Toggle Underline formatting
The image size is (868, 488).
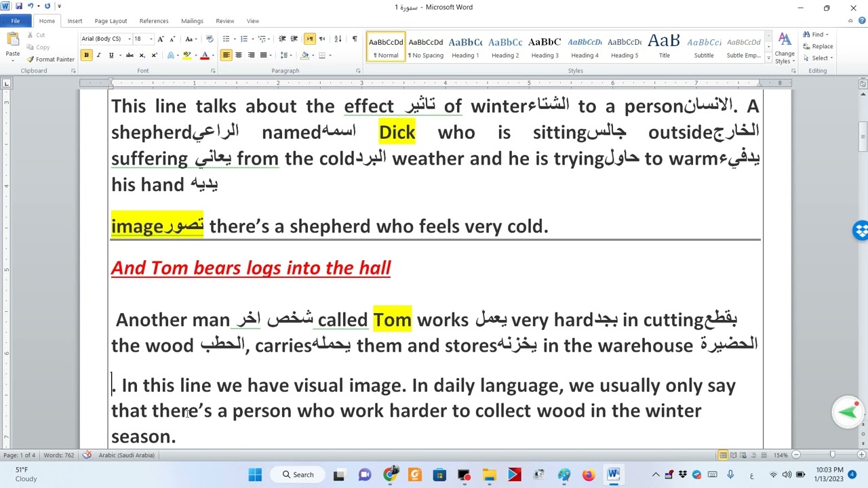click(111, 56)
